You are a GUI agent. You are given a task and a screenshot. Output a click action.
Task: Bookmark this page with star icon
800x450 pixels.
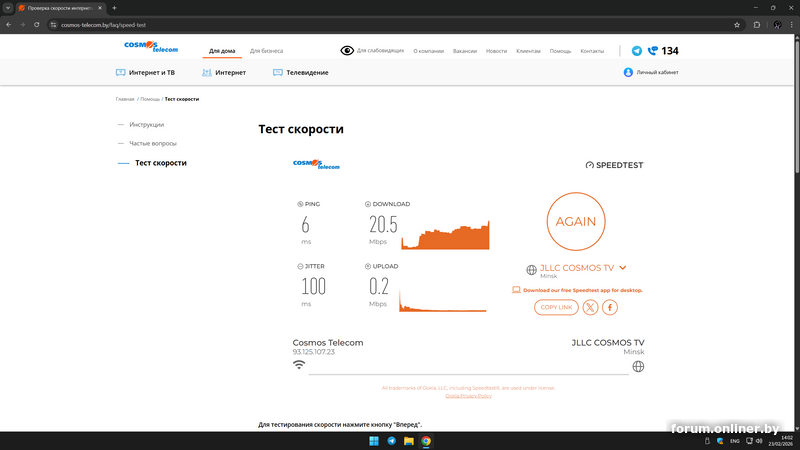(x=737, y=24)
